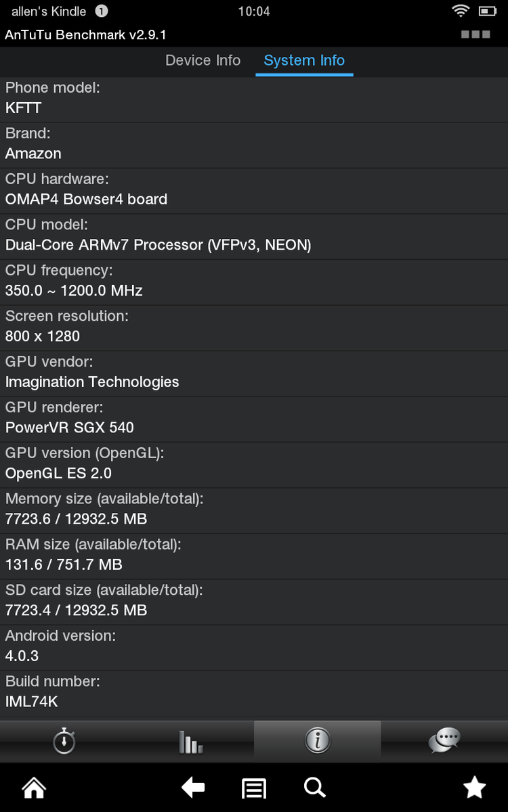The height and width of the screenshot is (812, 508).
Task: Tap the search magnifier icon
Action: click(314, 788)
